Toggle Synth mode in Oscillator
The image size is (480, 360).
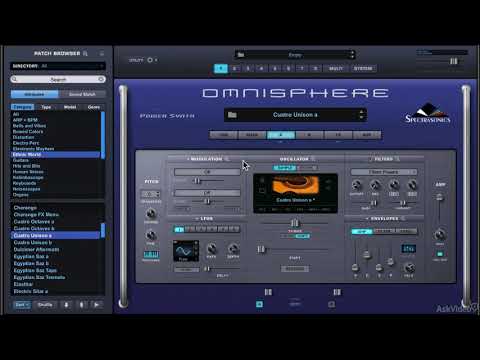coord(307,168)
